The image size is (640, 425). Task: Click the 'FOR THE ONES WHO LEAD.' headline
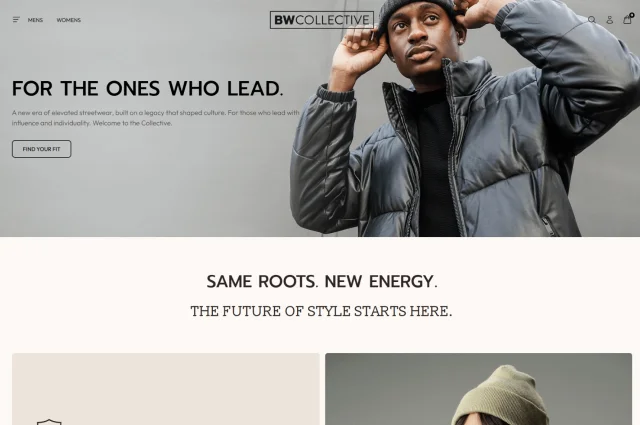tap(147, 88)
